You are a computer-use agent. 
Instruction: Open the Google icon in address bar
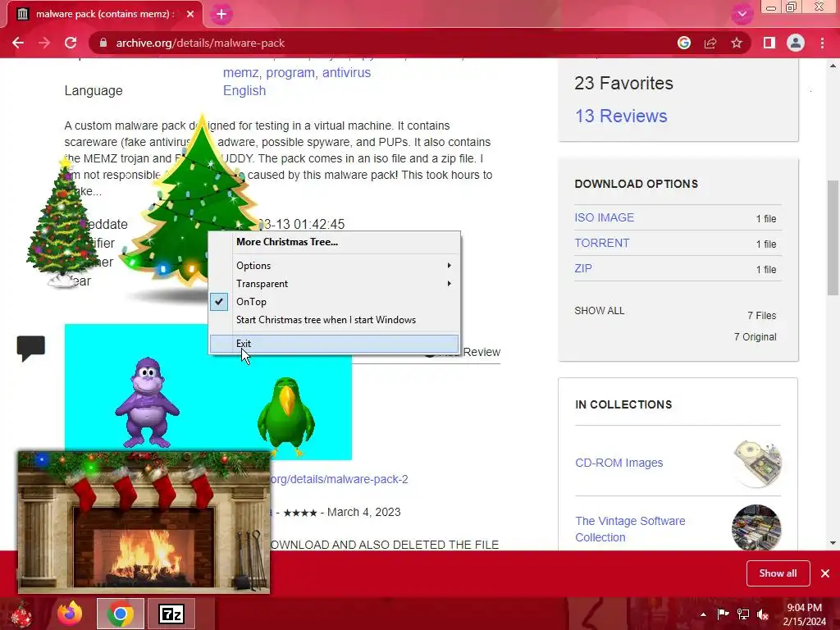pyautogui.click(x=683, y=43)
